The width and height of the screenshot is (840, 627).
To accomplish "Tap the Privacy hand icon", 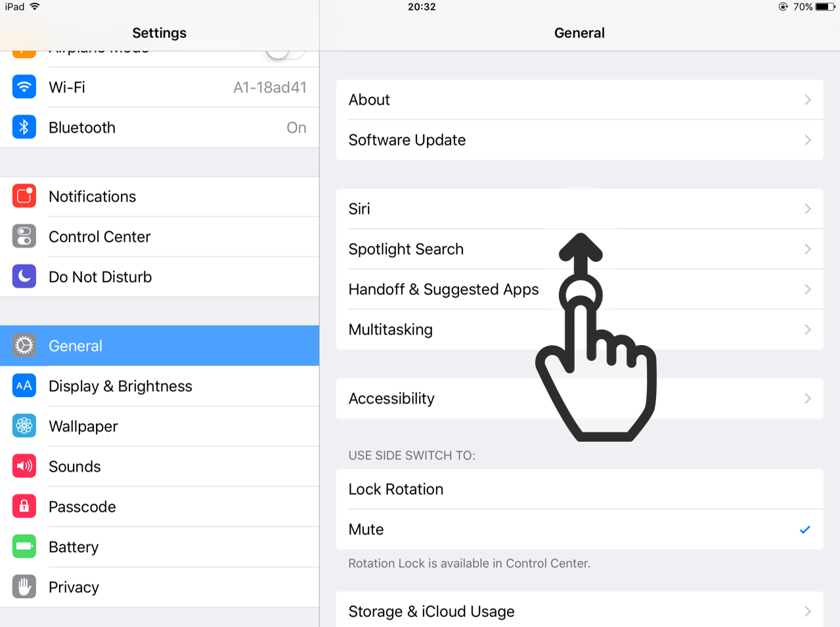I will (24, 586).
